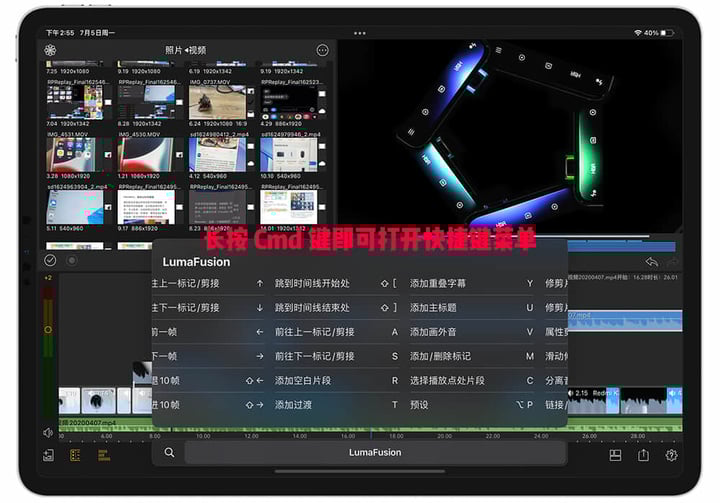This screenshot has width=720, height=503.
Task: Check the battery icon in status bar
Action: pyautogui.click(x=668, y=33)
